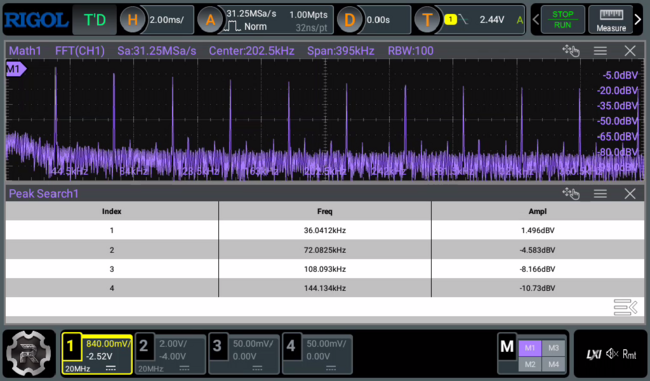
Task: Open the Peak Search1 hamburger menu
Action: click(x=600, y=193)
